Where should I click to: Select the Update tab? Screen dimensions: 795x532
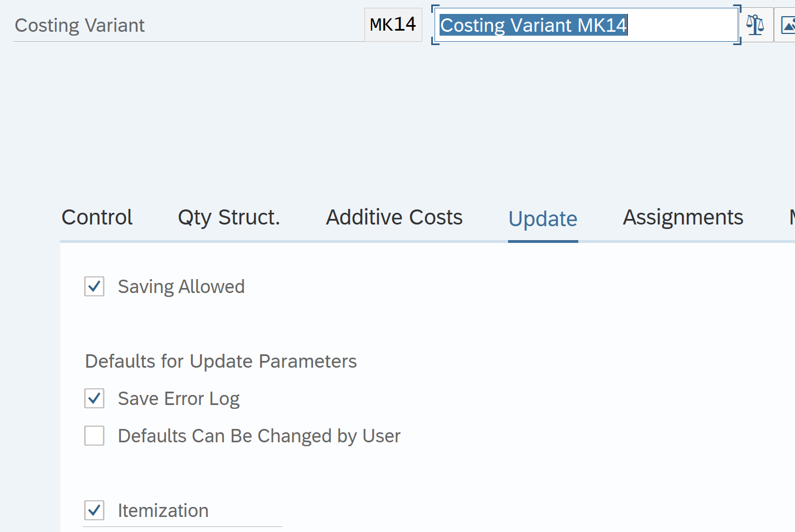(x=543, y=219)
